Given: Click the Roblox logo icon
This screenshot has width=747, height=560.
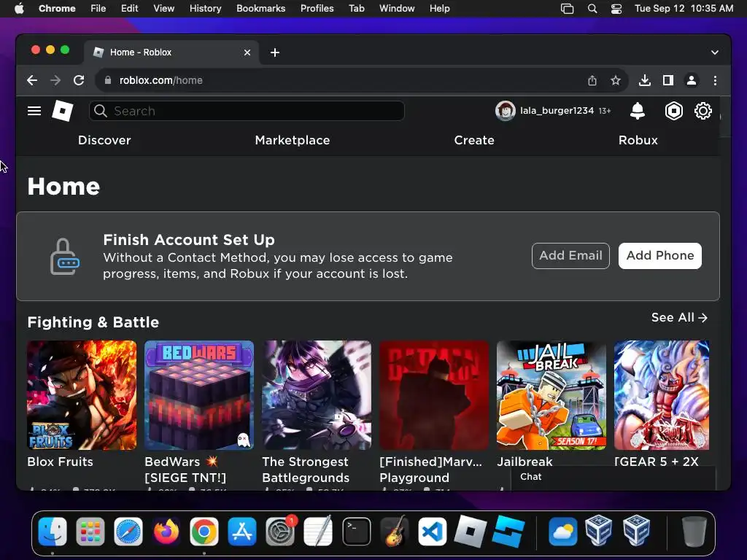Looking at the screenshot, I should 63,111.
